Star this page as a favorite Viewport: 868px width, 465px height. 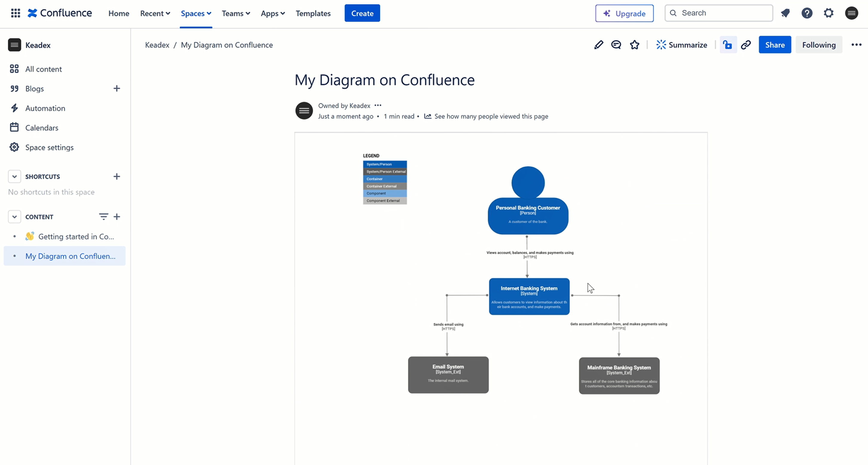635,44
